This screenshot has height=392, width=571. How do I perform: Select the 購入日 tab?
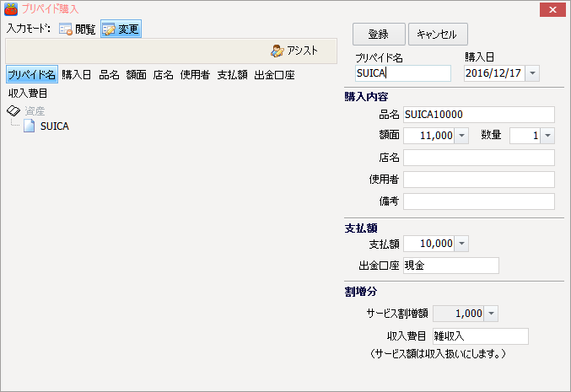76,75
